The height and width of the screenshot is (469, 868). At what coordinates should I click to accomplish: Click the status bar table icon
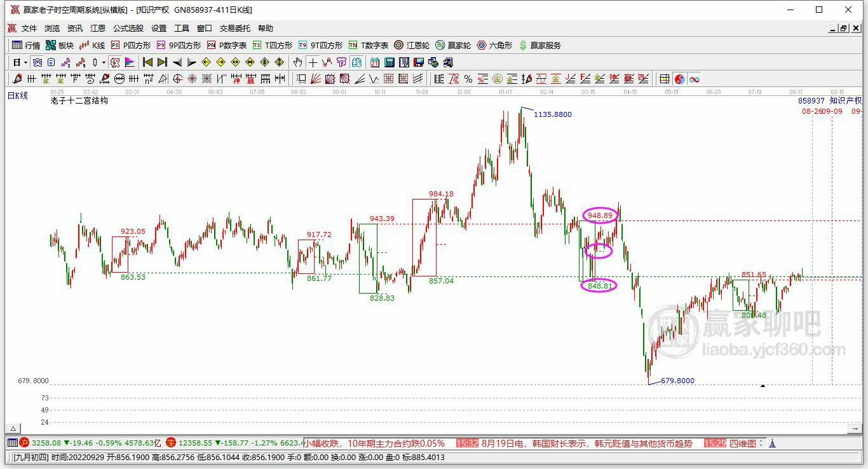coord(12,443)
